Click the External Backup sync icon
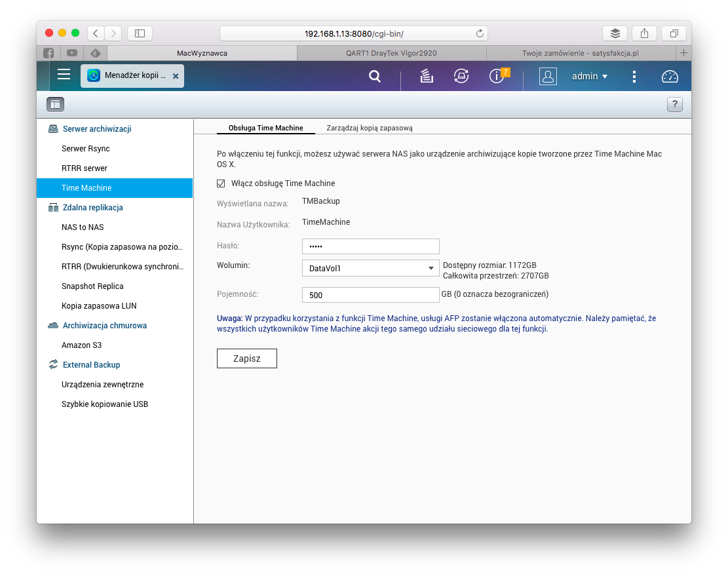728x576 pixels. click(x=53, y=364)
